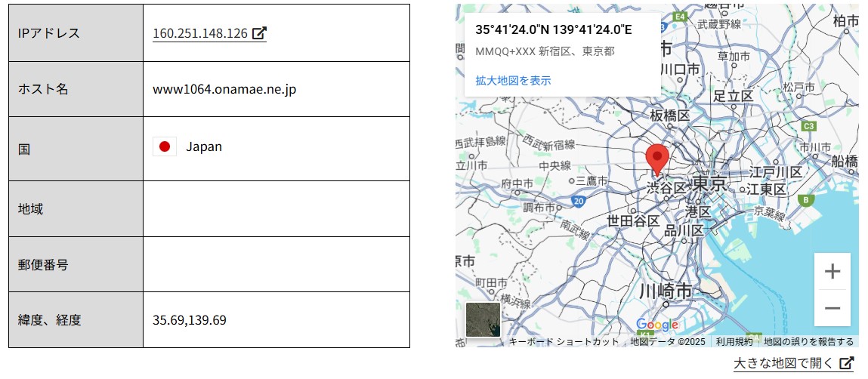868x379 pixels.
Task: Open the 大きな地図で開く link
Action: [x=785, y=363]
